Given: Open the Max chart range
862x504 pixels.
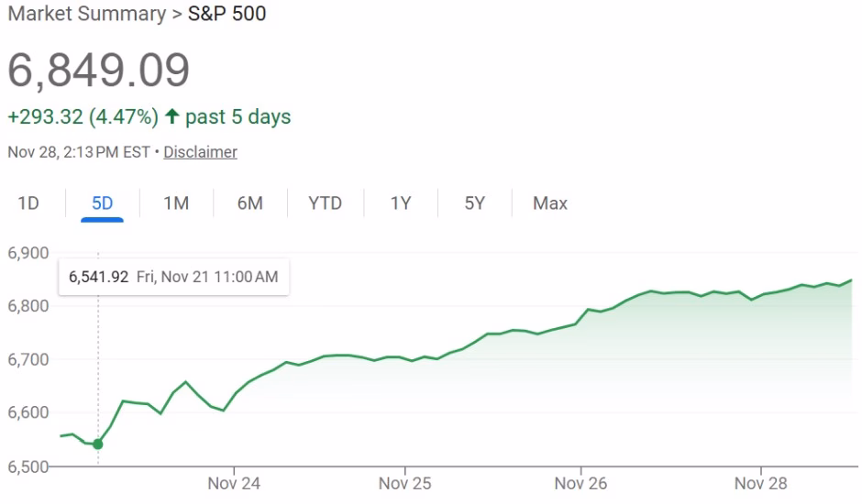Looking at the screenshot, I should tap(550, 203).
